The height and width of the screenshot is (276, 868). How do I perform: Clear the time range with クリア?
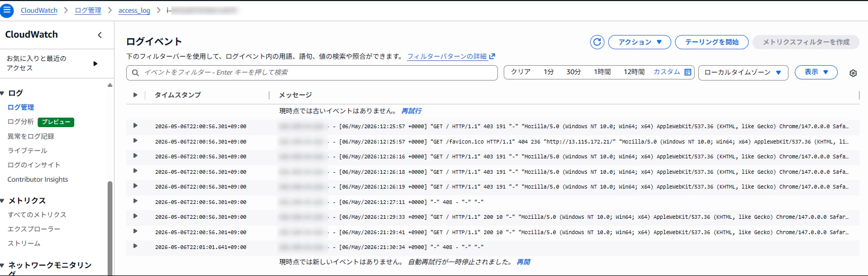tap(521, 72)
